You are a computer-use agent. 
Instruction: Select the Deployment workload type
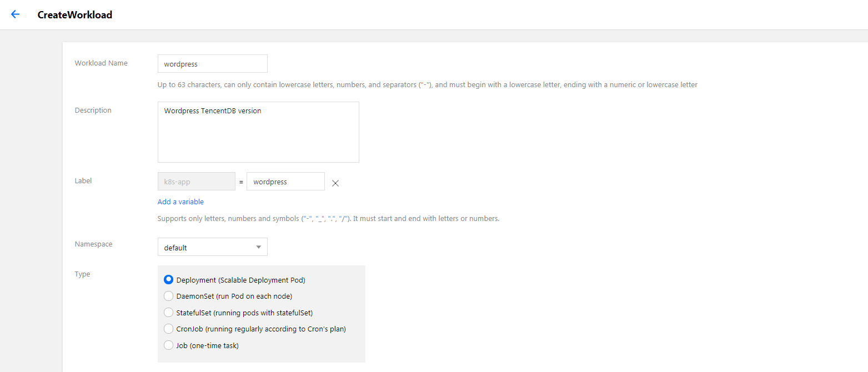tap(169, 280)
